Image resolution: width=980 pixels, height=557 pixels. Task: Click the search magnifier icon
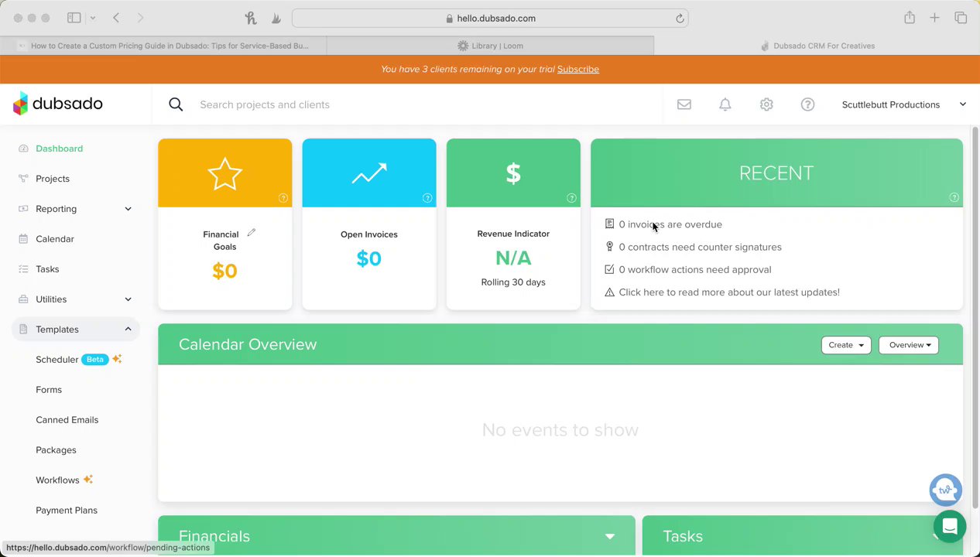(176, 104)
